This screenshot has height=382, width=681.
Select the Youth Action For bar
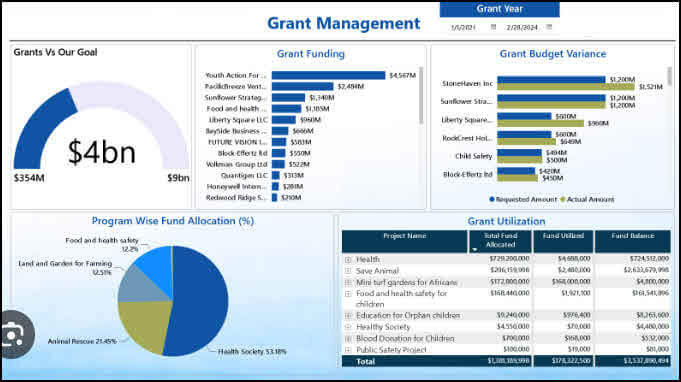328,75
